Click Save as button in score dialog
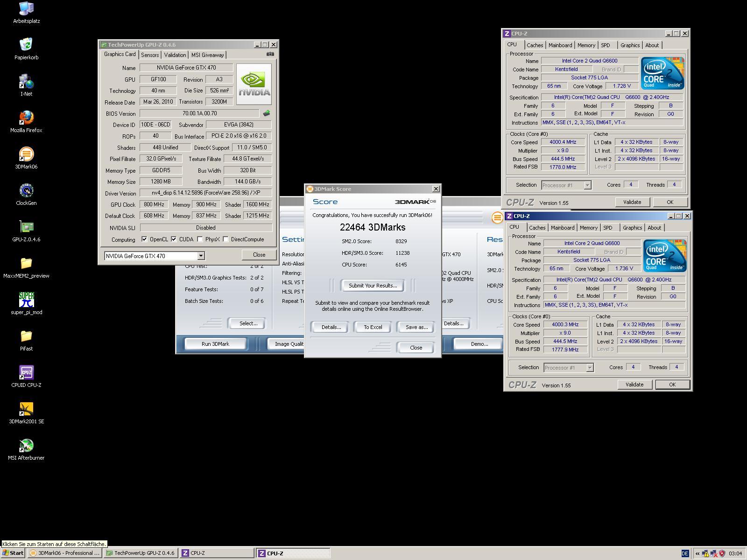 point(416,327)
